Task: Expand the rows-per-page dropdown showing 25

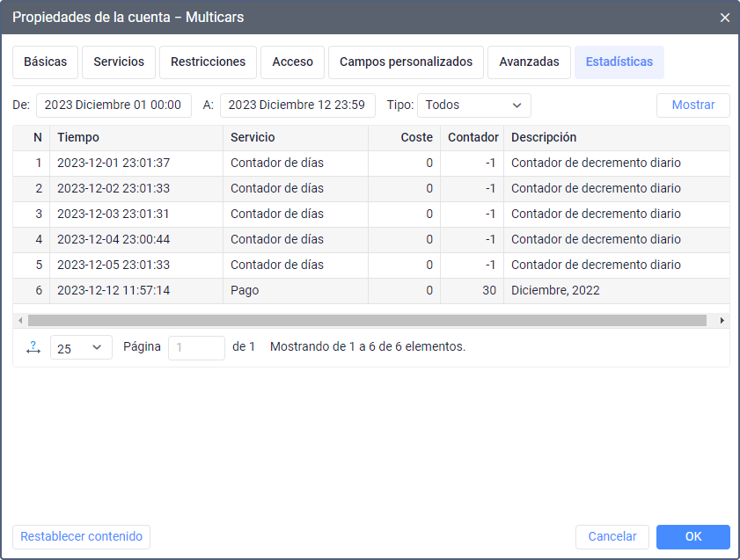Action: pyautogui.click(x=81, y=347)
